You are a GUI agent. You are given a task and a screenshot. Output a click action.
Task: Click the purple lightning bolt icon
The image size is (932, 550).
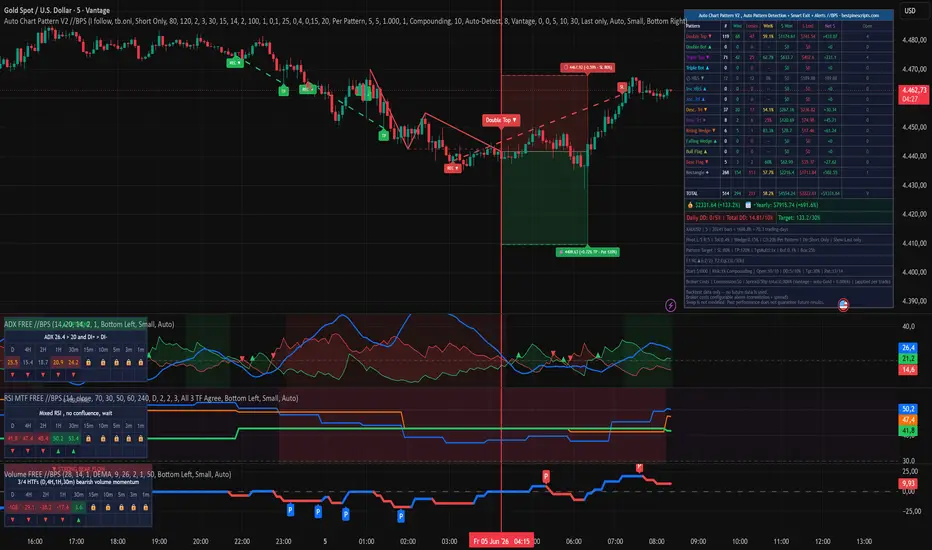(670, 305)
